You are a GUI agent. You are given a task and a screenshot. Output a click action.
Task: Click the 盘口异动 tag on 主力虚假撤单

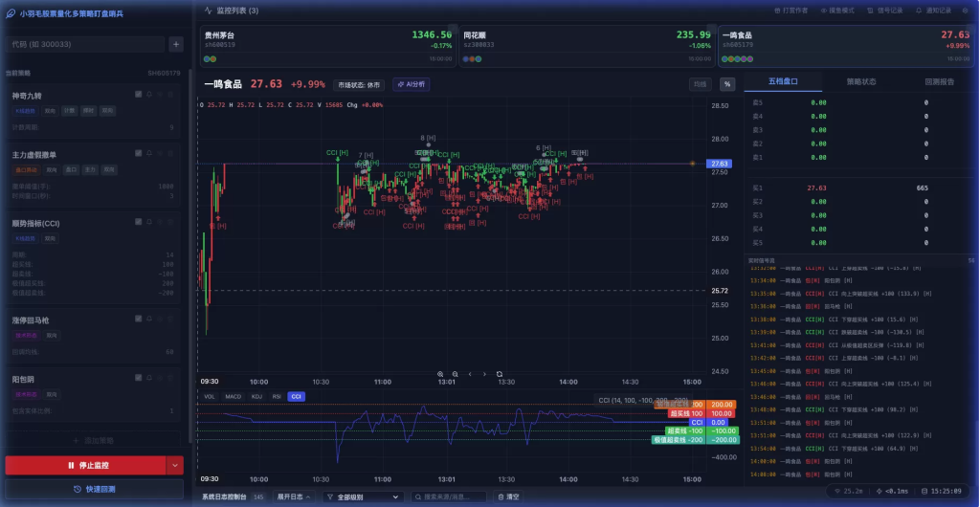(x=26, y=170)
